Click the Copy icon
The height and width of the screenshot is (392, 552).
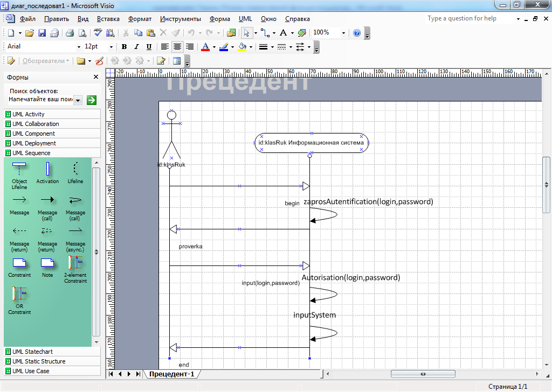click(139, 33)
